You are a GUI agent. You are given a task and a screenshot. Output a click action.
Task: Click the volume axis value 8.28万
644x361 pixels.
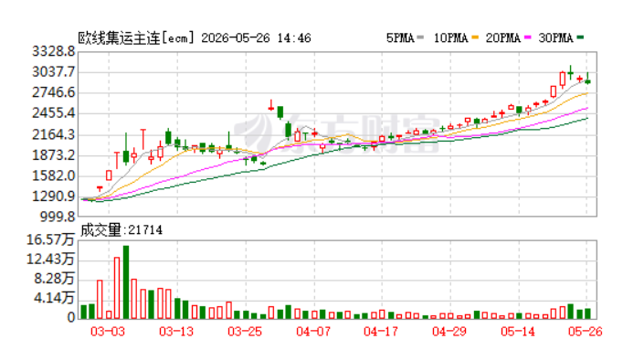[54, 279]
